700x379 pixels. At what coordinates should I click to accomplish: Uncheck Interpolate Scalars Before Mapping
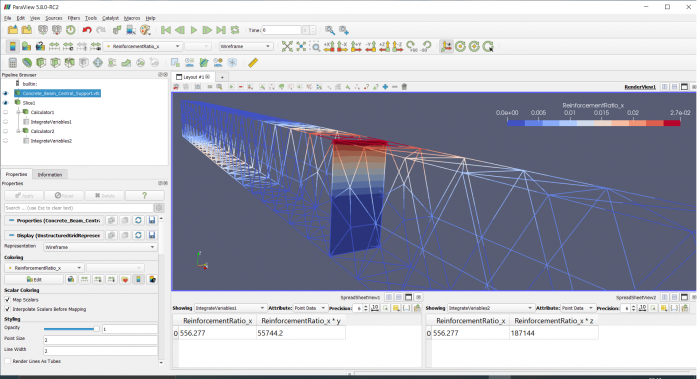[x=7, y=309]
